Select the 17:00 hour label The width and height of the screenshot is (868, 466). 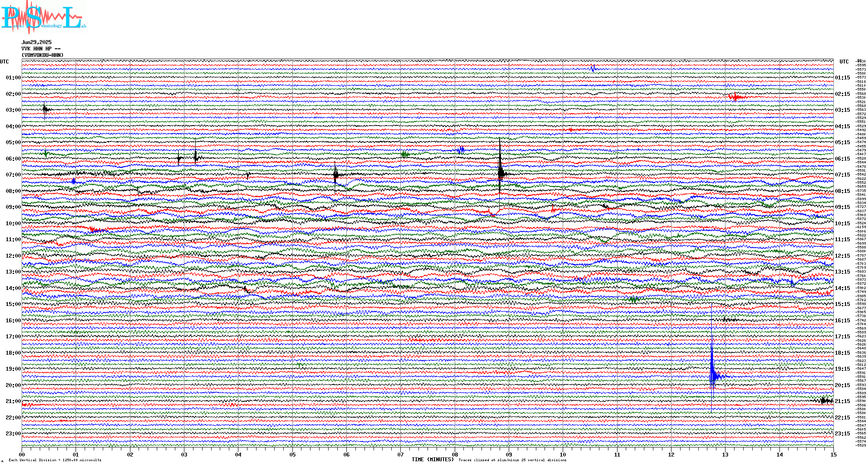coord(13,337)
